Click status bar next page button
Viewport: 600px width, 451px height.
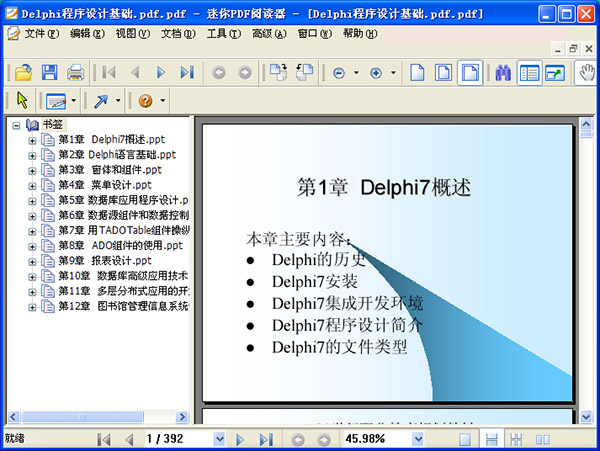(240, 439)
